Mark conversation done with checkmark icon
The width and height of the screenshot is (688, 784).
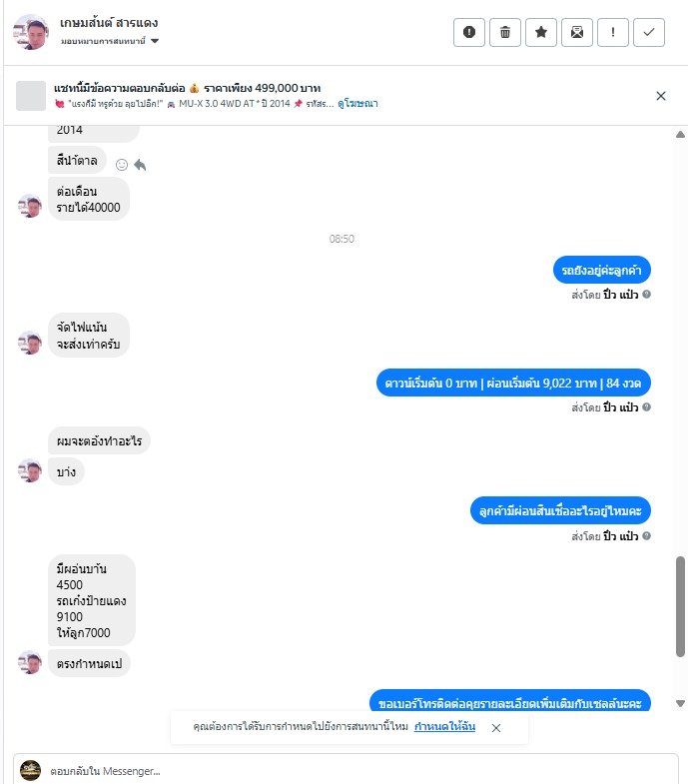649,33
